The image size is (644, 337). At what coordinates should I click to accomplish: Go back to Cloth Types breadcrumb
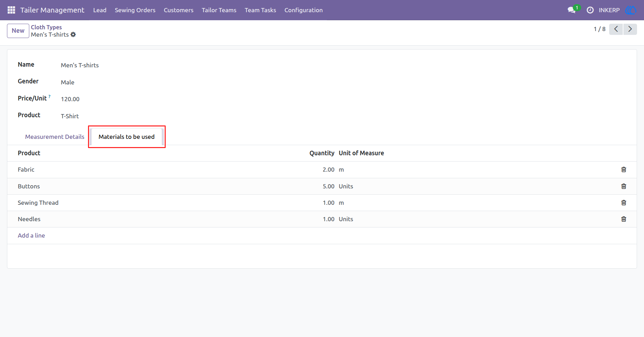click(x=46, y=27)
